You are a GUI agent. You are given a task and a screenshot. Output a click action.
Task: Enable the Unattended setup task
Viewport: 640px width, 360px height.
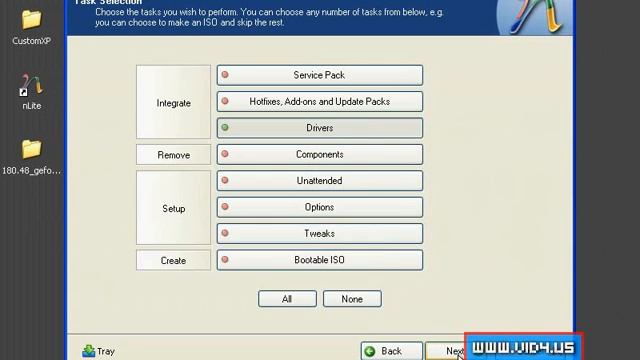(x=320, y=181)
